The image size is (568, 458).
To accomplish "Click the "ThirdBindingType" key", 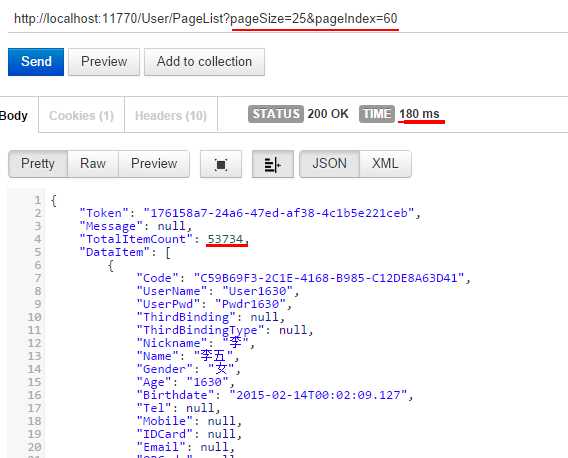I will pyautogui.click(x=201, y=330).
